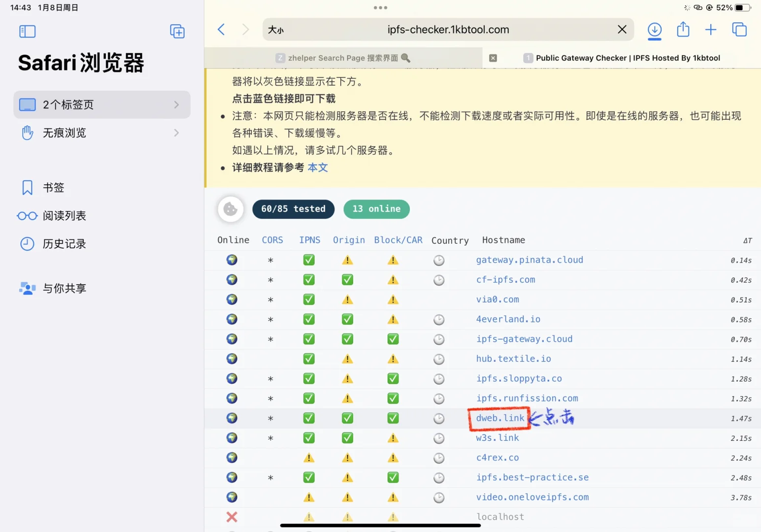This screenshot has height=532, width=761.
Task: Click the ΔT column header
Action: tap(747, 240)
